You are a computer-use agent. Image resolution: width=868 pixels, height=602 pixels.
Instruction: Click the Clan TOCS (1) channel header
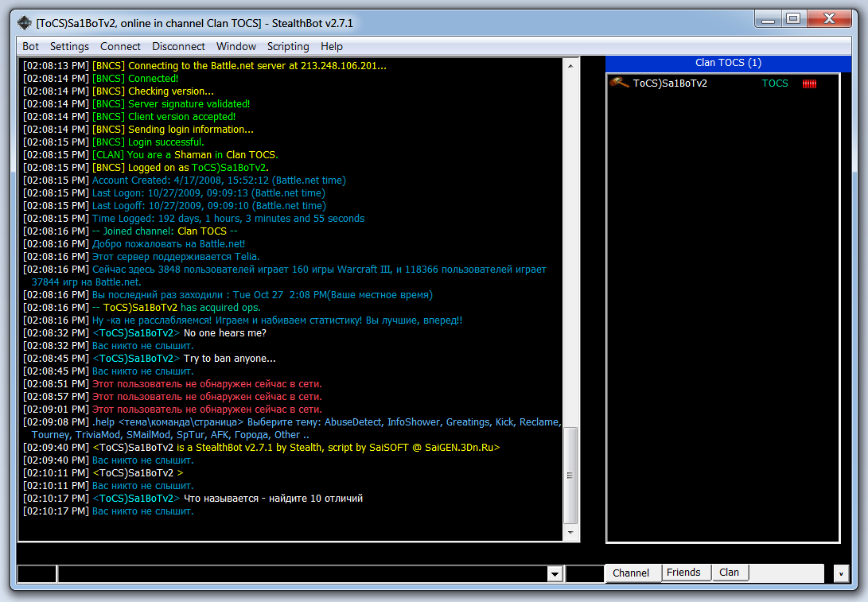tap(728, 63)
